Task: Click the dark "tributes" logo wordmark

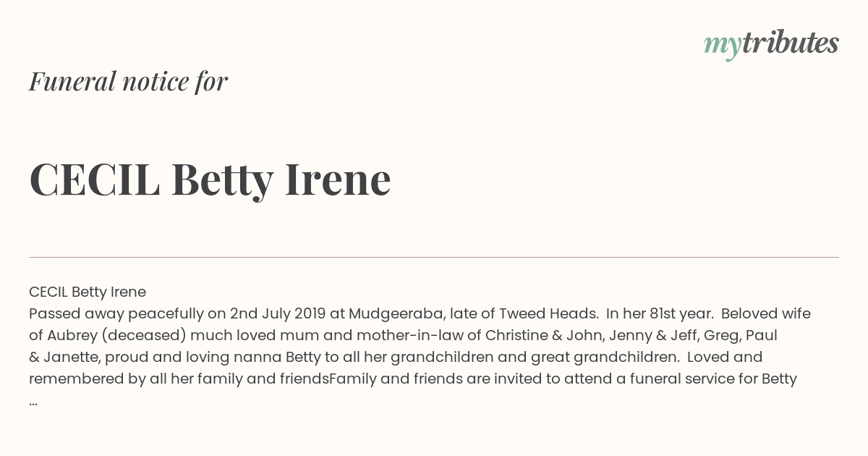Action: pos(790,43)
